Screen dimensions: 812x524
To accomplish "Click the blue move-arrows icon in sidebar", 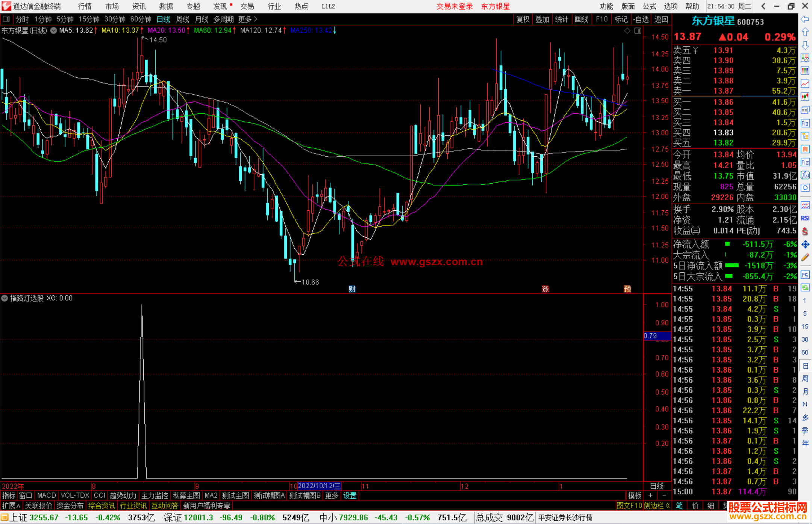I will coord(805,245).
